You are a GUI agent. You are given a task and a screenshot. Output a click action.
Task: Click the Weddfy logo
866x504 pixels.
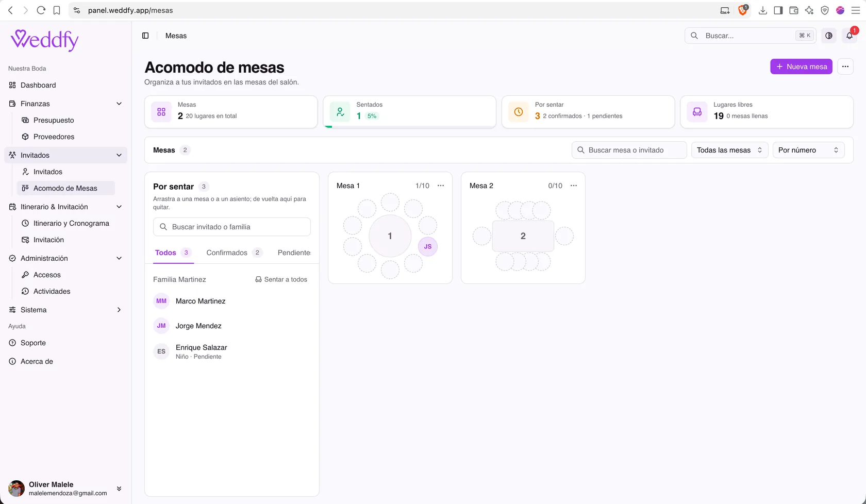(x=45, y=40)
